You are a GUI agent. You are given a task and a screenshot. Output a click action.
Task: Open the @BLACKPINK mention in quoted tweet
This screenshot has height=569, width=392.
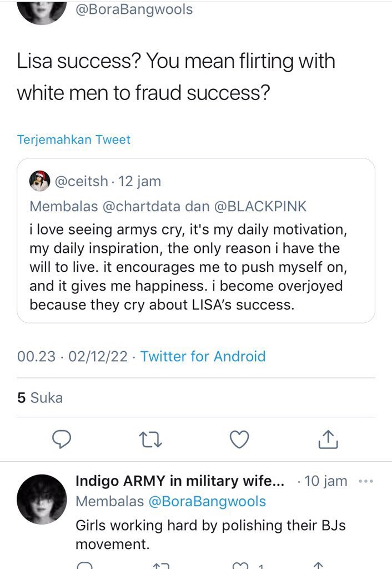coord(260,207)
